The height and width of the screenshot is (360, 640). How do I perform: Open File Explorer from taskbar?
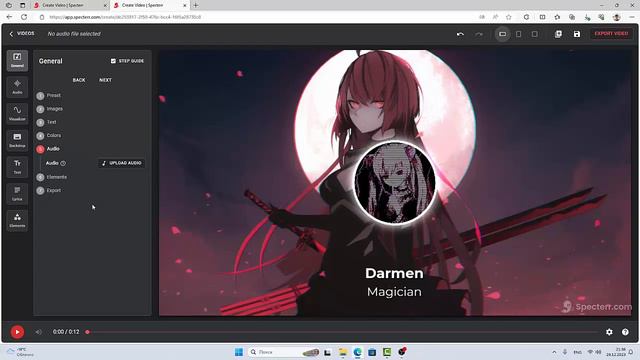coord(342,352)
